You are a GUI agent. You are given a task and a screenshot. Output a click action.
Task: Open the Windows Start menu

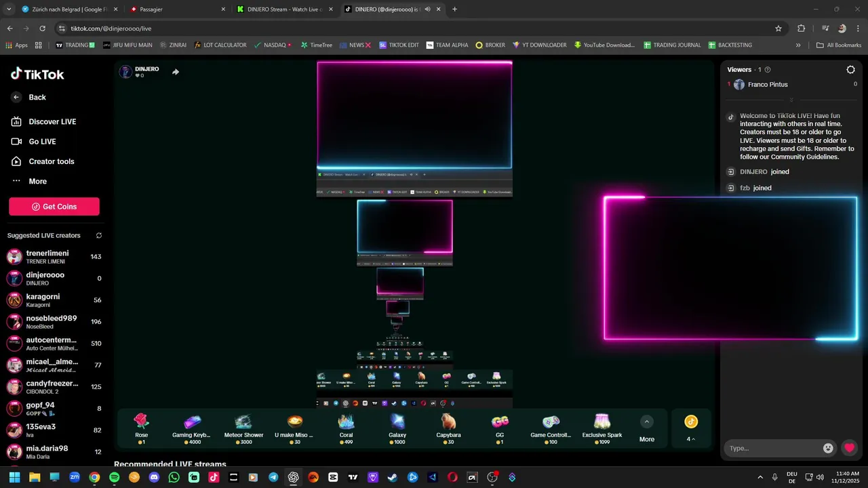click(x=14, y=477)
